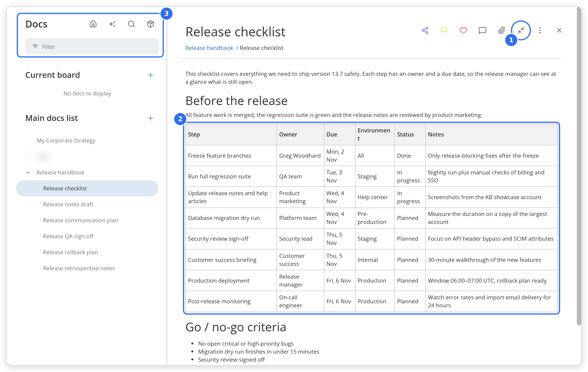Open the Release handbook breadcrumb link
The height and width of the screenshot is (372, 588).
tap(209, 48)
